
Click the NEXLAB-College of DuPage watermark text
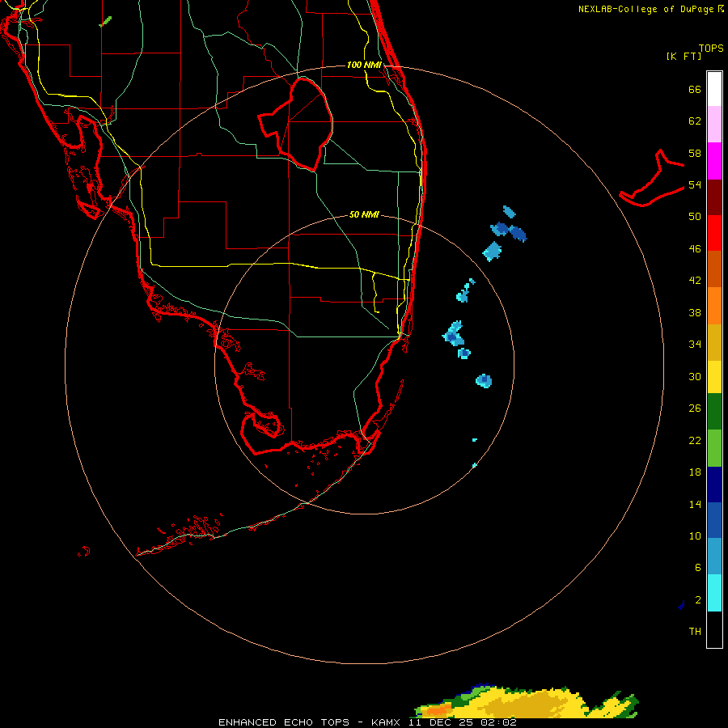click(x=650, y=9)
